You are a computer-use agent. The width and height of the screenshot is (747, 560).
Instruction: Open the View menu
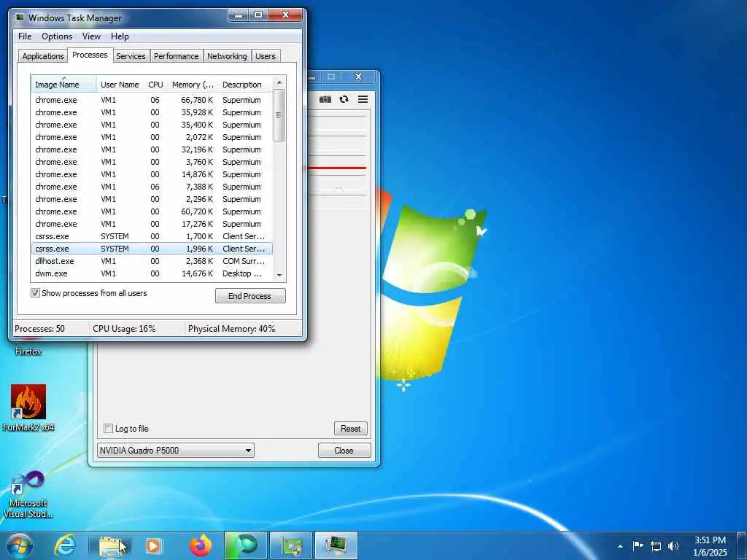91,36
